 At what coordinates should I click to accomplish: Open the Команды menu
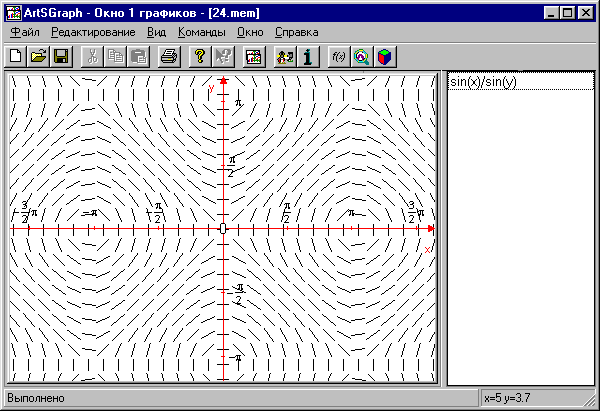(201, 32)
